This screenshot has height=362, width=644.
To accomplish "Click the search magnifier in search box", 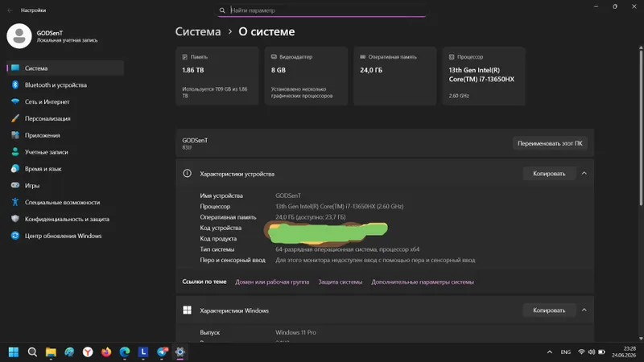I will pos(222,10).
